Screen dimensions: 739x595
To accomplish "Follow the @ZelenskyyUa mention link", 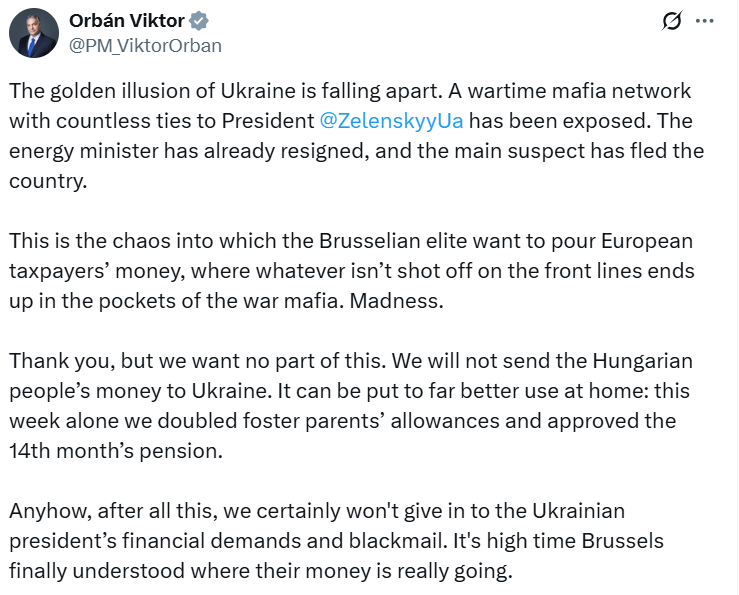I will click(391, 121).
